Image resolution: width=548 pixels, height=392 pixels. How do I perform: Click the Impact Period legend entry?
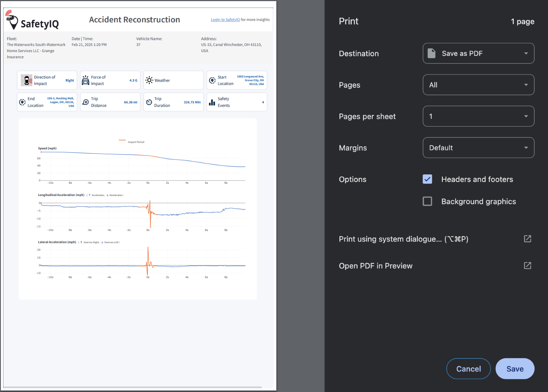(132, 142)
